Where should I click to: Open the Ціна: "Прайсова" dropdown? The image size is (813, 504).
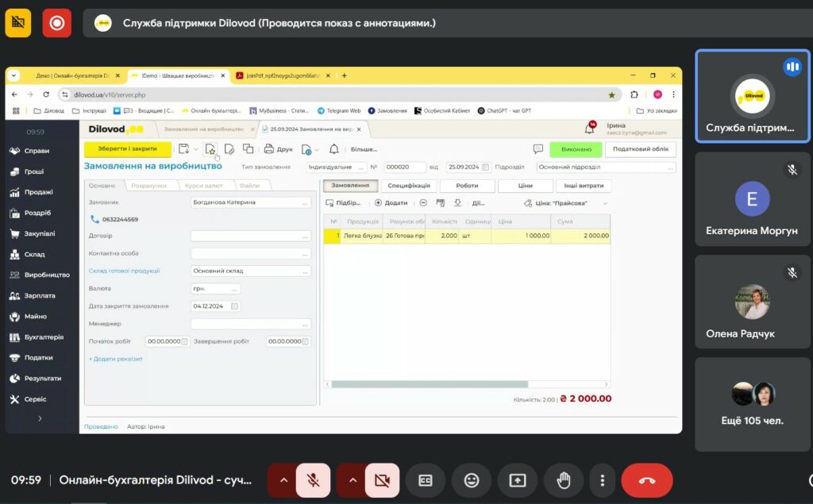[x=565, y=203]
